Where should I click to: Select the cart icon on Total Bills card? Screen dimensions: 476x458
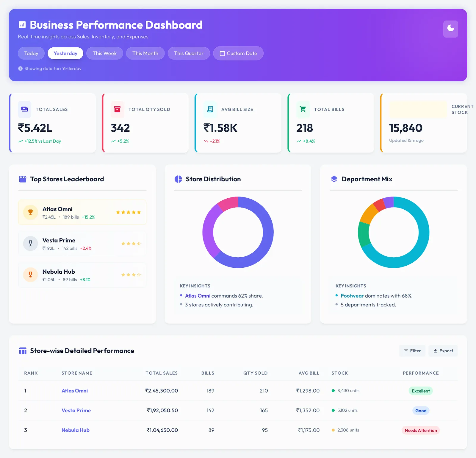(x=303, y=109)
